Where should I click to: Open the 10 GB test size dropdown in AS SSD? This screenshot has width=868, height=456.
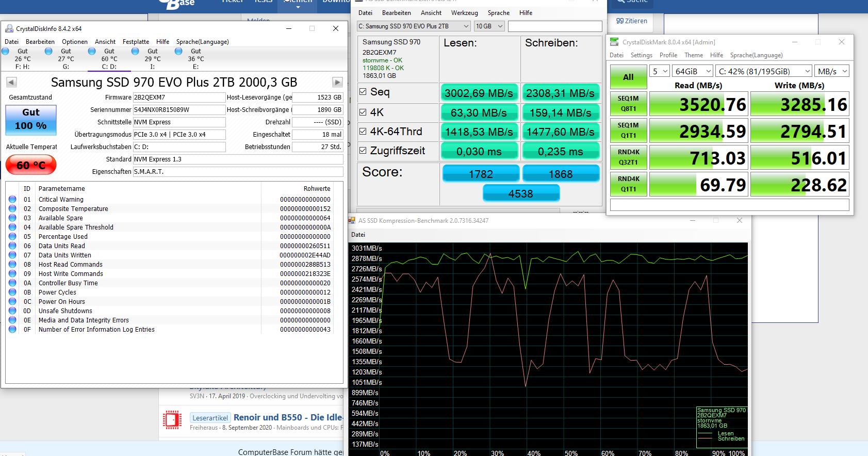(489, 26)
